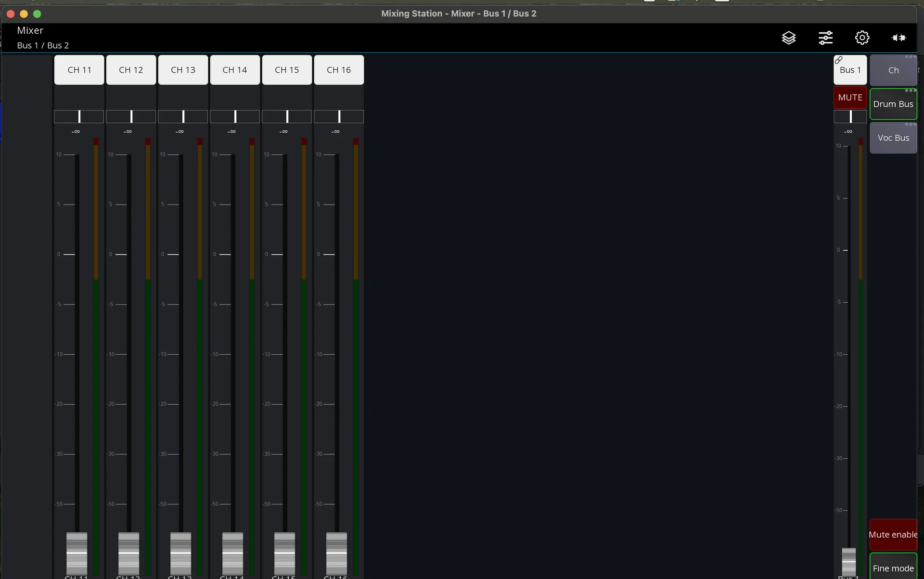
Task: Click the CH 12 fader knob
Action: pos(128,553)
